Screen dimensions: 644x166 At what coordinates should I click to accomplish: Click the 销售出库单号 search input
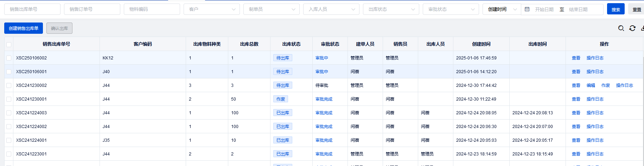(x=32, y=9)
